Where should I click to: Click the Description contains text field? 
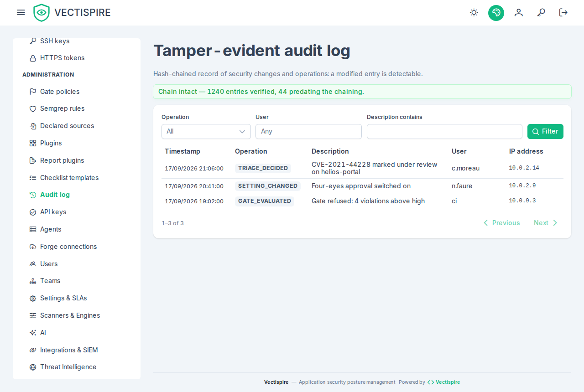point(444,131)
